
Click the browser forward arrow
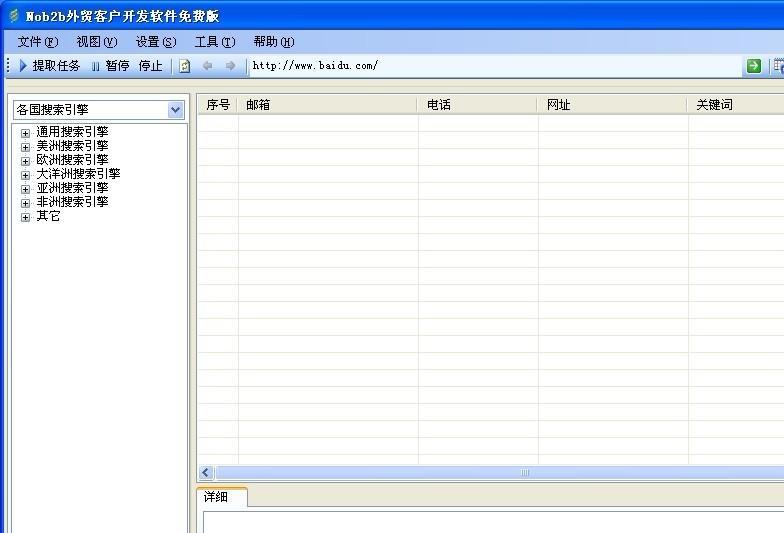pyautogui.click(x=230, y=66)
